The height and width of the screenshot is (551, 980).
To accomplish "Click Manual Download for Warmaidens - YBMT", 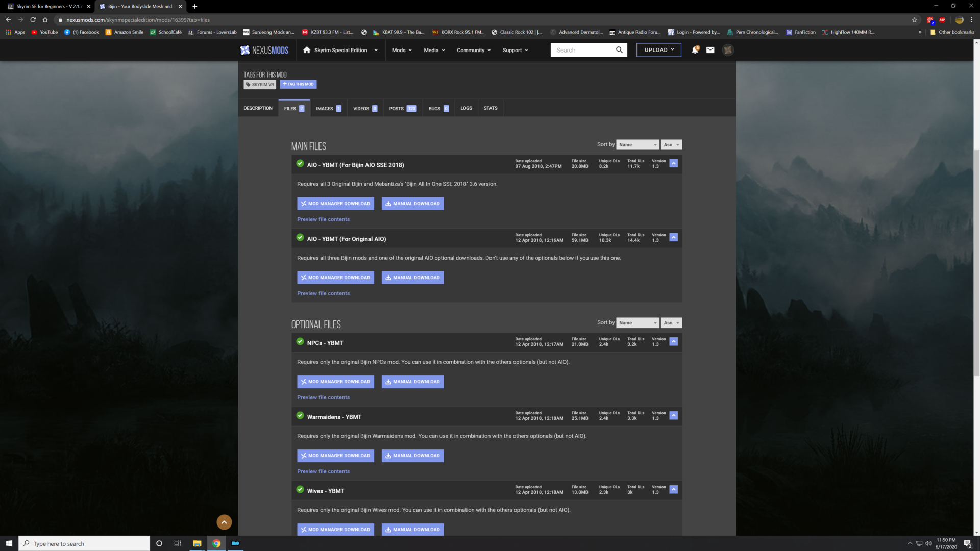I will (x=412, y=456).
